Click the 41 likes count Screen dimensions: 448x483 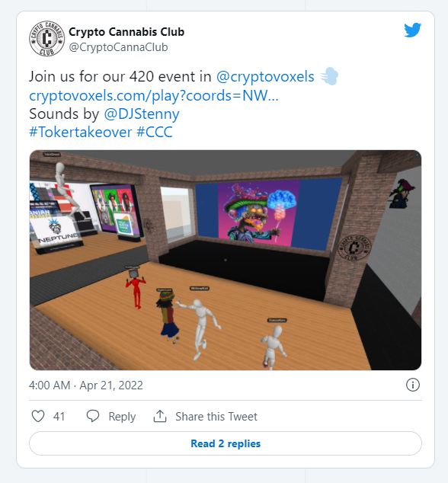[59, 417]
